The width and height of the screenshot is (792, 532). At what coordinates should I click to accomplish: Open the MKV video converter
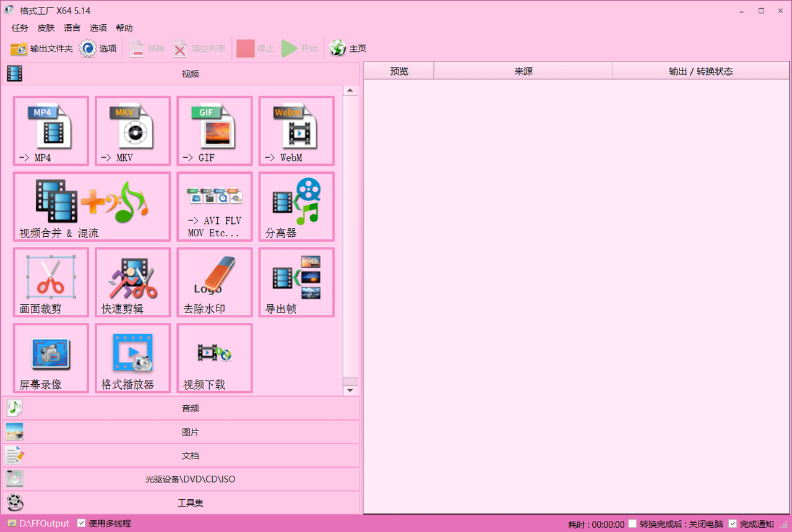[132, 131]
